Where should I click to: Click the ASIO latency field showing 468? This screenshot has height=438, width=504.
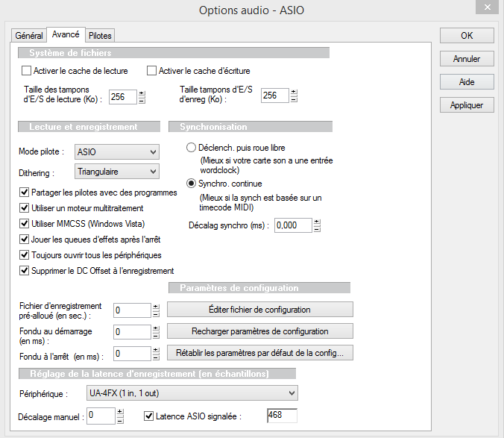coord(283,416)
